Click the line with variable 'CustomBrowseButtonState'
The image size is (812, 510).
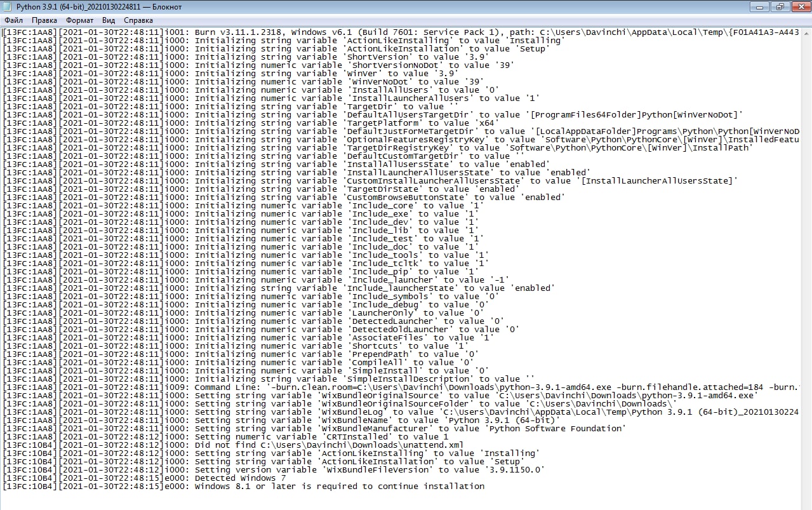[284, 197]
